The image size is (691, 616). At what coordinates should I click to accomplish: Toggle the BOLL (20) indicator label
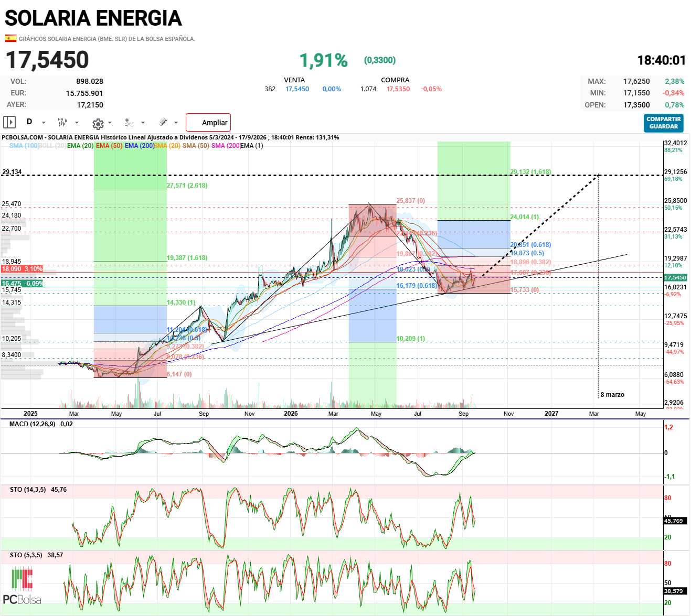(x=53, y=146)
